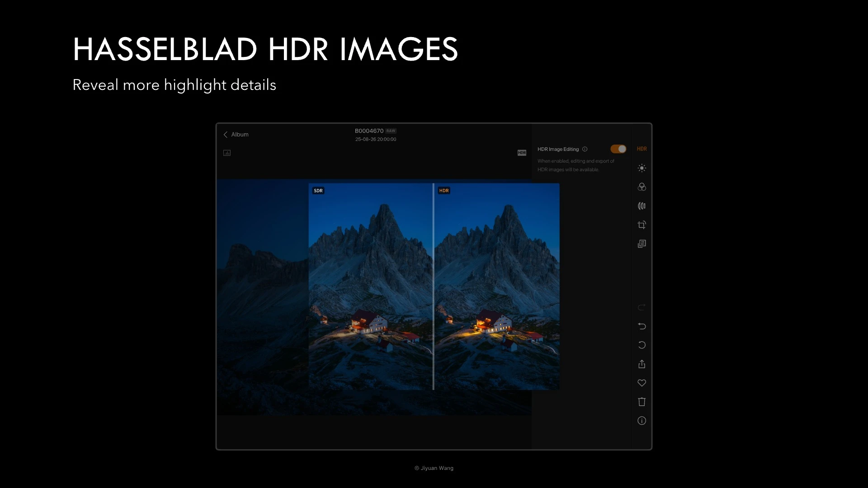Toggle the histogram display icon
Image resolution: width=868 pixels, height=488 pixels.
[227, 153]
